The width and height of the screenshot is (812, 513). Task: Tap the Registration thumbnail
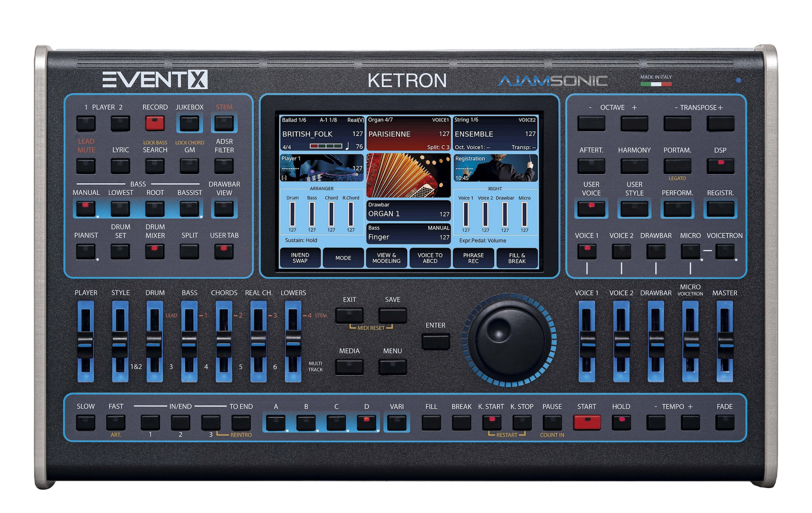click(495, 168)
